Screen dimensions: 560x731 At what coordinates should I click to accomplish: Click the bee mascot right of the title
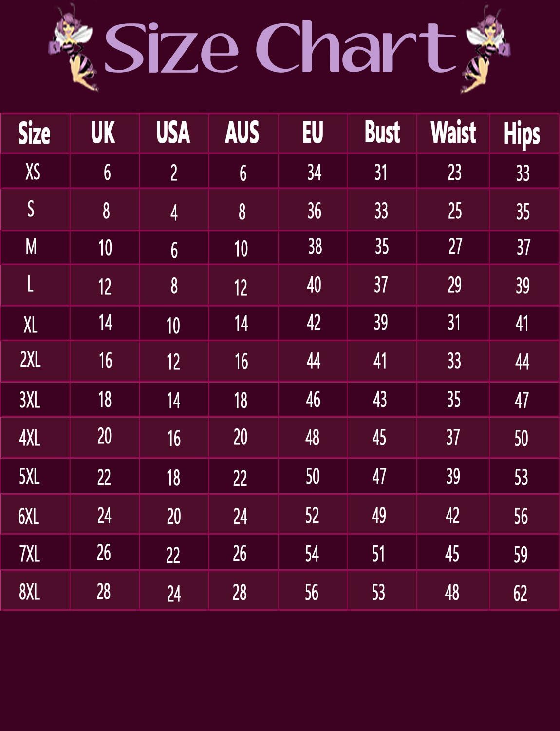pyautogui.click(x=485, y=48)
